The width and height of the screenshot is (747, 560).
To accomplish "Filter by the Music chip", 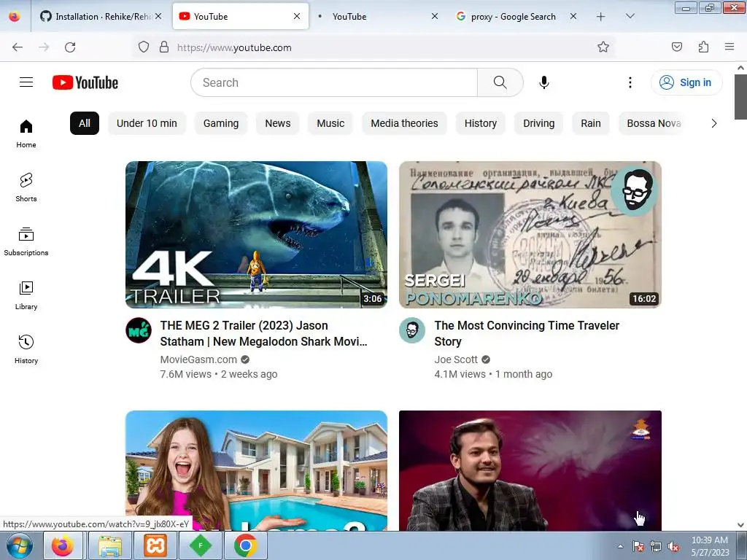I will click(330, 123).
